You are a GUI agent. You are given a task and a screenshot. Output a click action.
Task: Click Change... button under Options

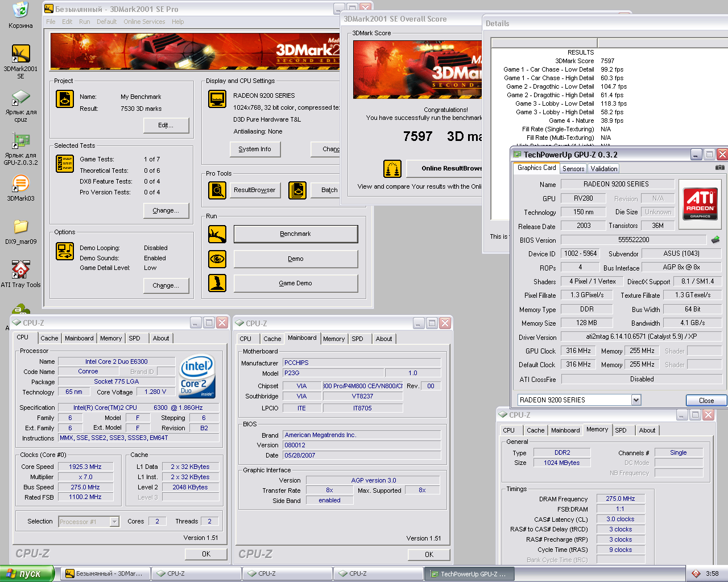[x=166, y=285]
